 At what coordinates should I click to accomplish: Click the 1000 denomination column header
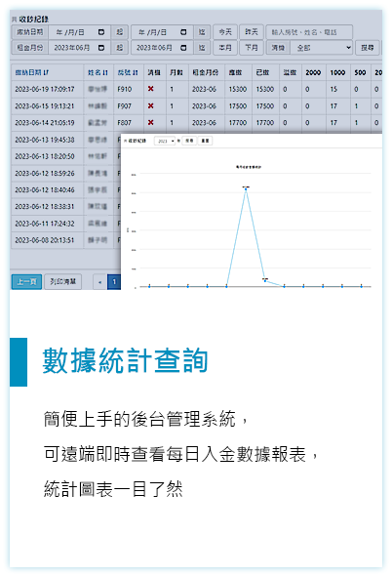click(x=337, y=73)
